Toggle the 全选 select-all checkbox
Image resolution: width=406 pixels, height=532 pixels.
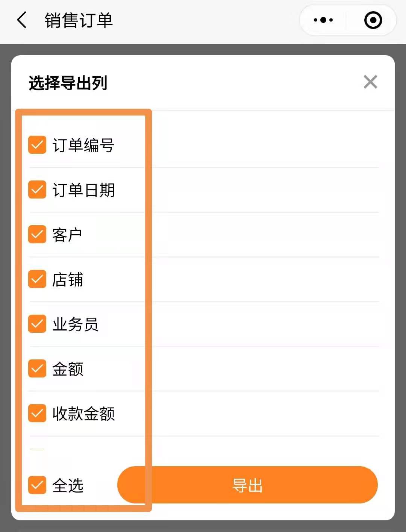pyautogui.click(x=37, y=485)
